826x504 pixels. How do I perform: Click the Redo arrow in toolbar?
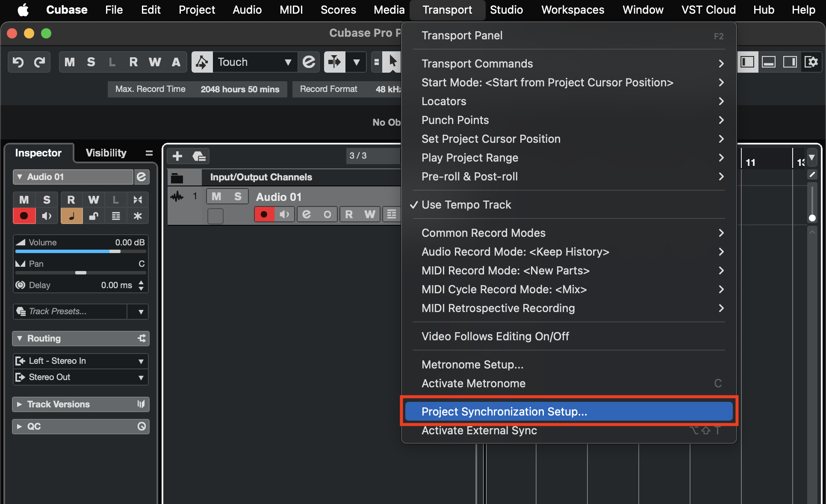[39, 62]
